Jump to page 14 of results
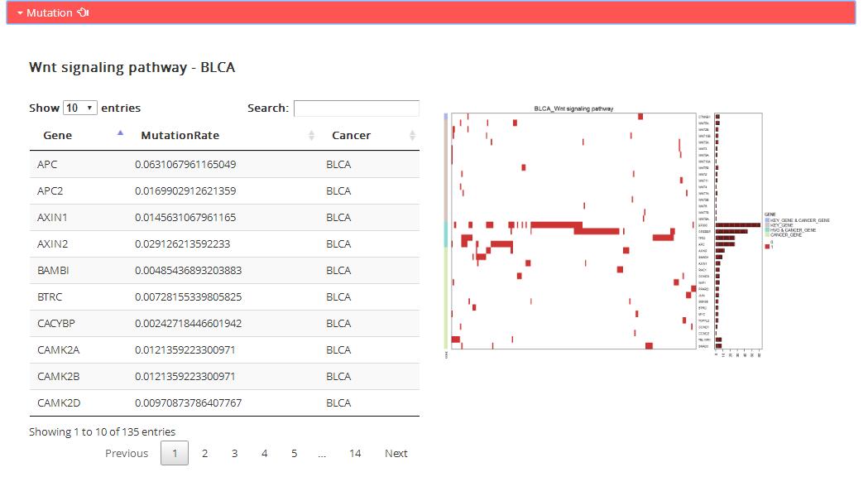 pyautogui.click(x=355, y=453)
